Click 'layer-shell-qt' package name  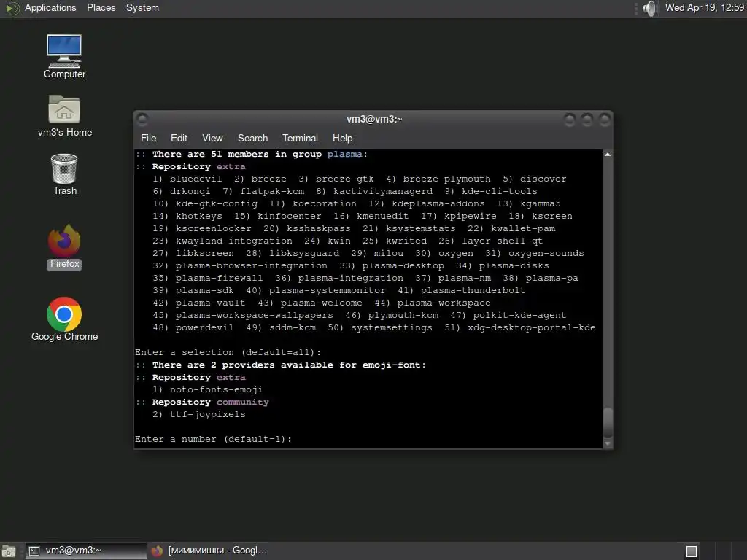coord(502,241)
